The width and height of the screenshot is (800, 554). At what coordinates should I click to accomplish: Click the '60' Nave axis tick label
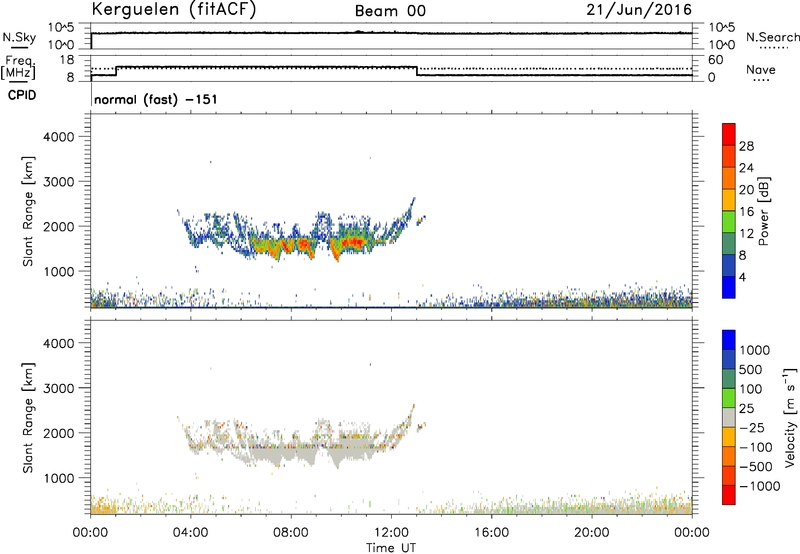click(x=715, y=60)
